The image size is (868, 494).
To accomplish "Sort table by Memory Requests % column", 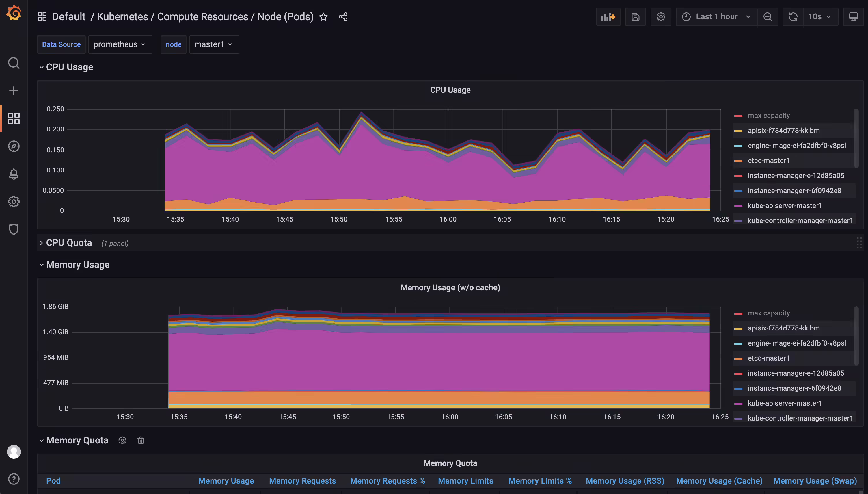I will pos(387,481).
